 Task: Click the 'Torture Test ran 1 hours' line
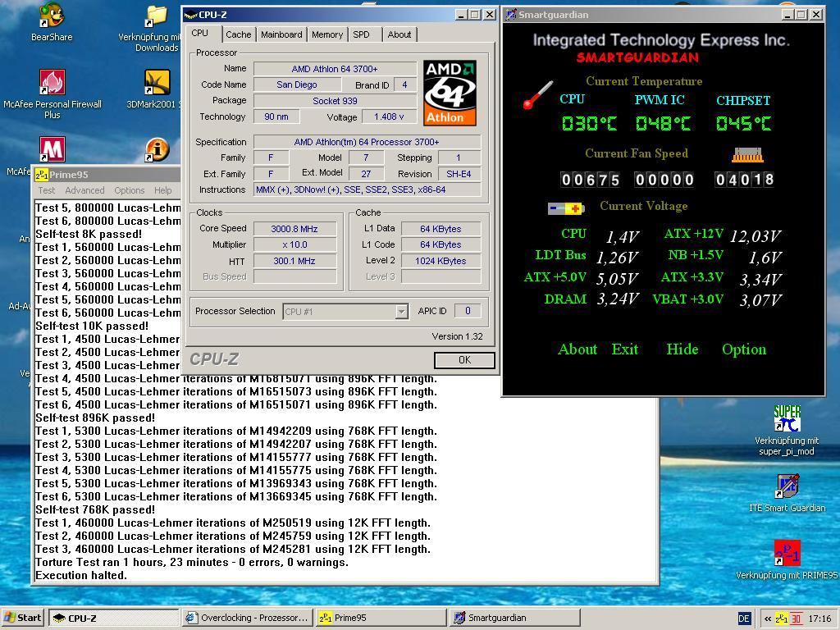(x=192, y=563)
